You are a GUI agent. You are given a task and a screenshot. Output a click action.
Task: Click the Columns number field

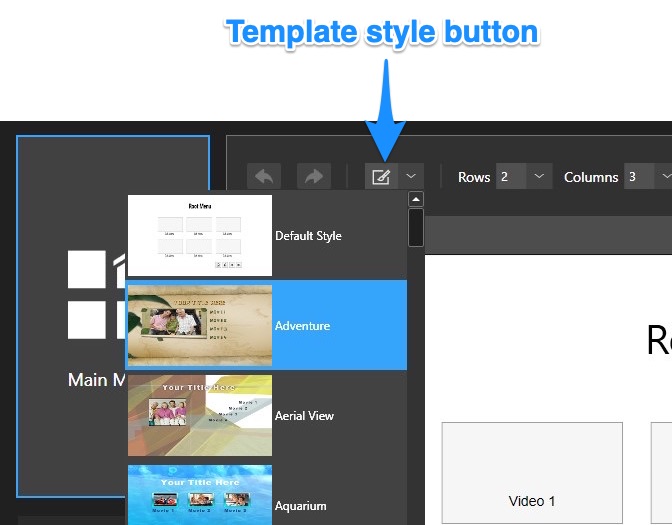[639, 176]
